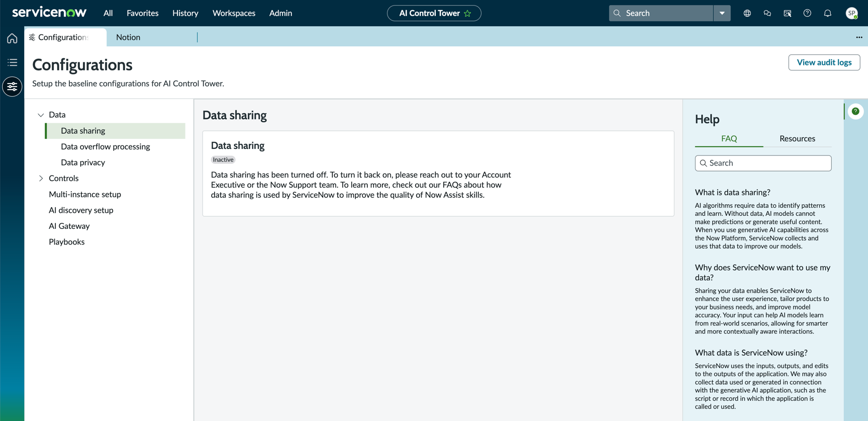Open the global search dropdown arrow
This screenshot has width=868, height=421.
pyautogui.click(x=722, y=13)
